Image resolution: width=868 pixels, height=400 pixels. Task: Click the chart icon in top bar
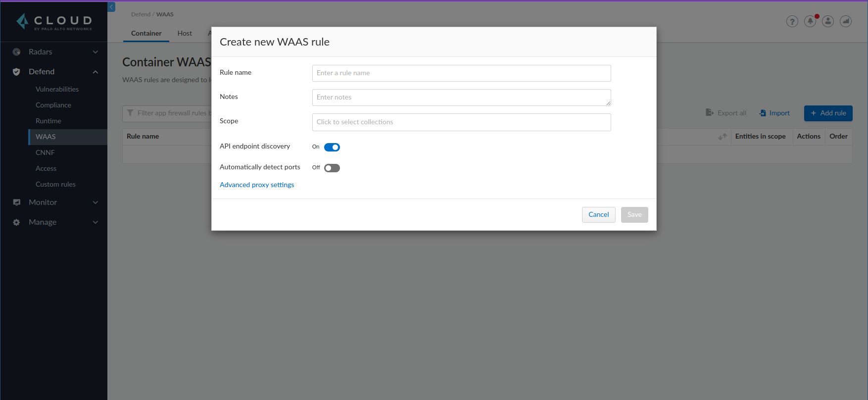coord(846,21)
